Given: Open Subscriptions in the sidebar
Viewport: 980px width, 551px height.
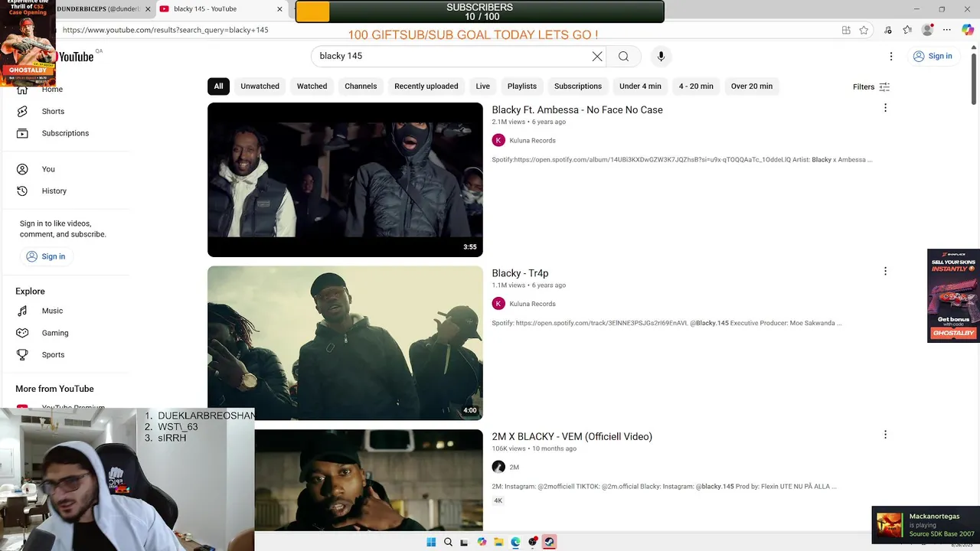Looking at the screenshot, I should pos(64,133).
